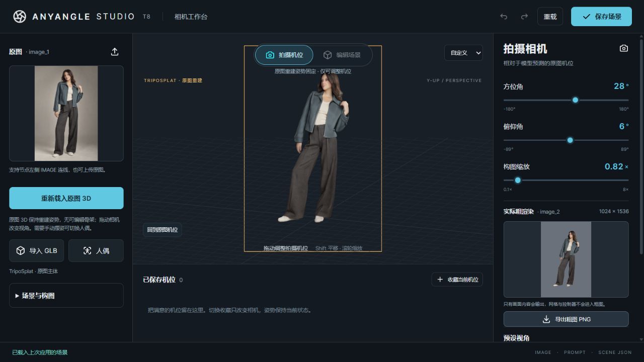The width and height of the screenshot is (644, 362).
Task: Click the 导入 GLB button
Action: tap(37, 250)
